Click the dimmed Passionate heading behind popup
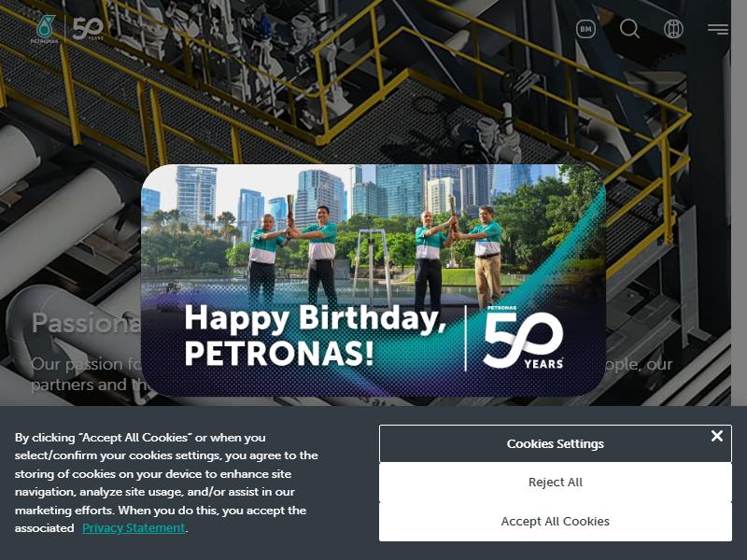 click(x=86, y=323)
